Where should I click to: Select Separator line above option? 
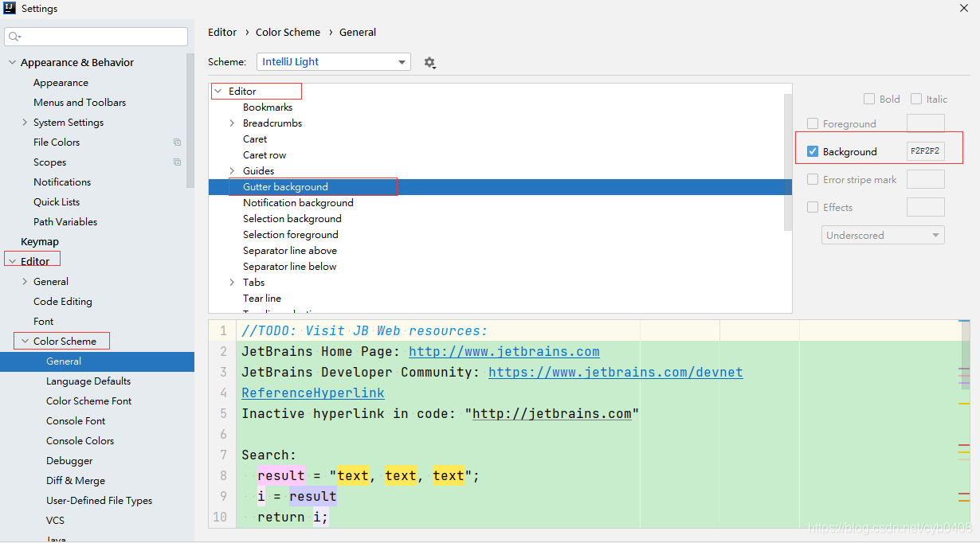coord(290,251)
